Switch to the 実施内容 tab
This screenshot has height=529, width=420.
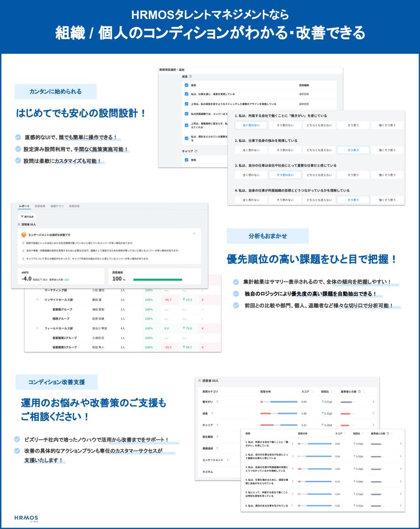point(74,206)
